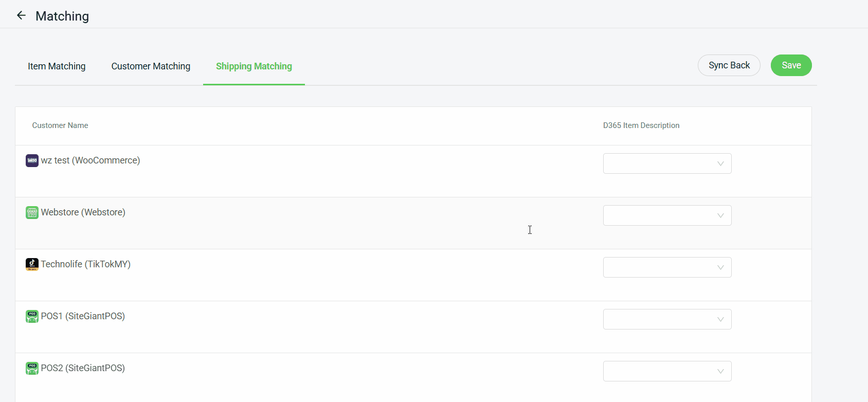The height and width of the screenshot is (402, 868).
Task: Click the TikTok icon beside Technolife
Action: [32, 265]
